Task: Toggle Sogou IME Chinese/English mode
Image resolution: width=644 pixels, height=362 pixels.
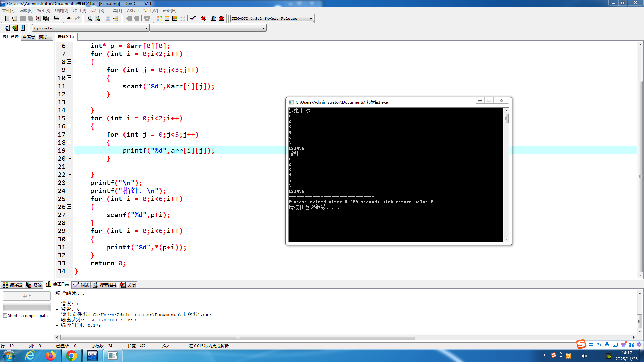Action: 591,345
